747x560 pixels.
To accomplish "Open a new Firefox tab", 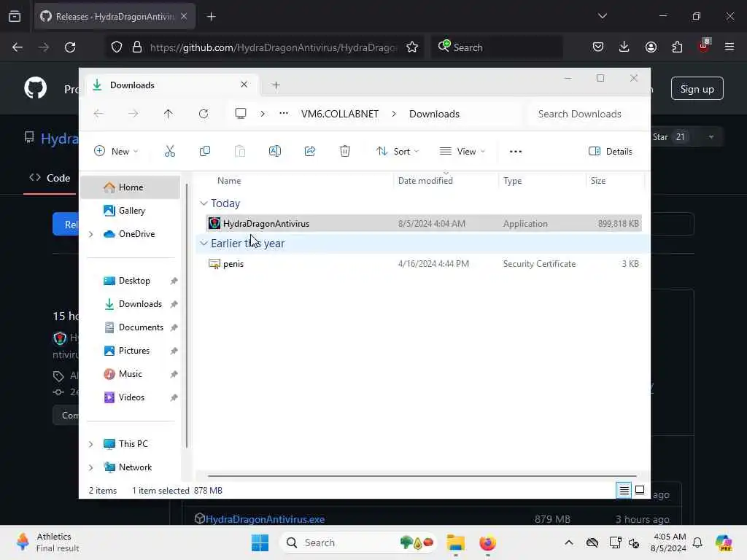I will [212, 17].
